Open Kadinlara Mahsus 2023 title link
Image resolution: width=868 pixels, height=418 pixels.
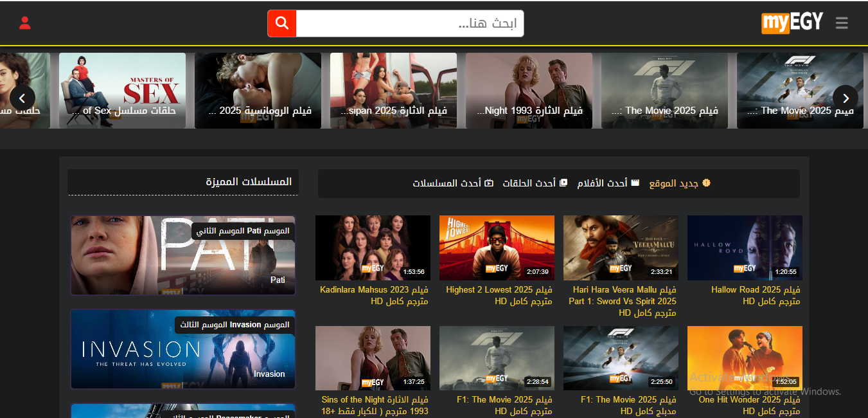(374, 295)
